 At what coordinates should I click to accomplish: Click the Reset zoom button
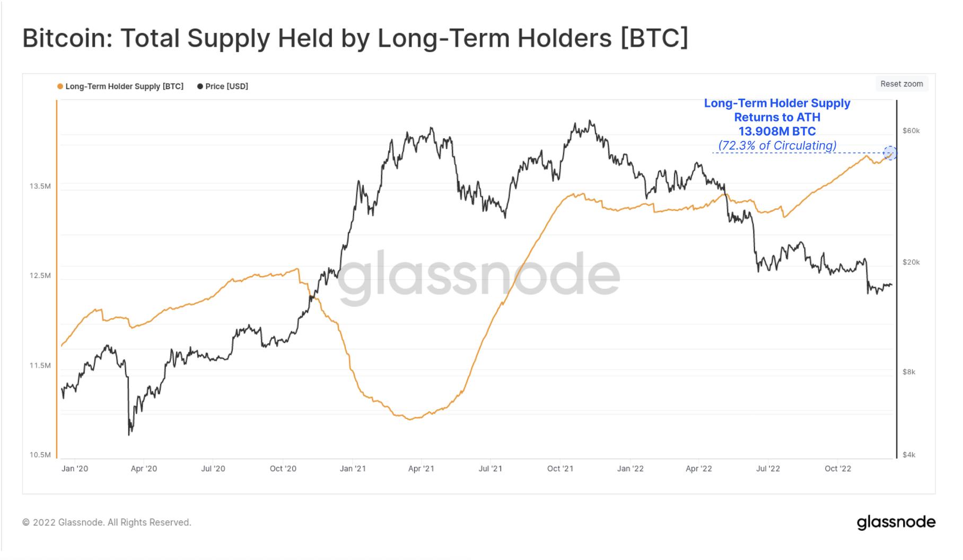click(901, 84)
